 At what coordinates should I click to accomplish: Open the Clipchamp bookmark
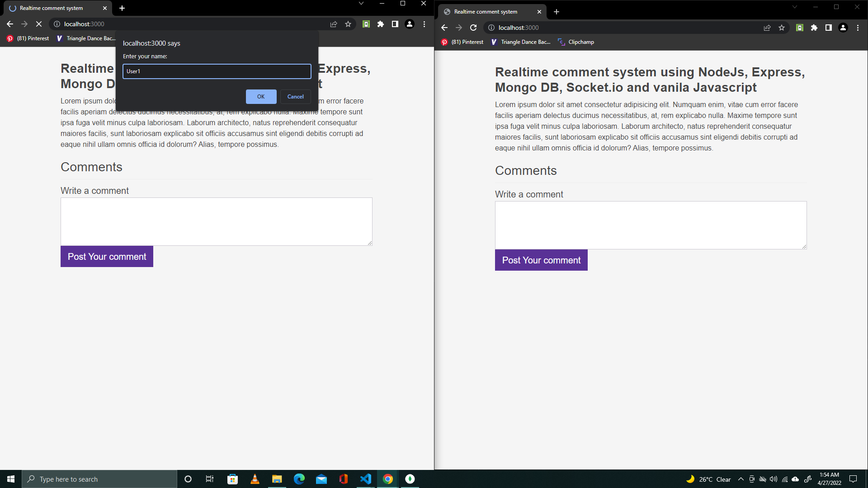pos(576,42)
